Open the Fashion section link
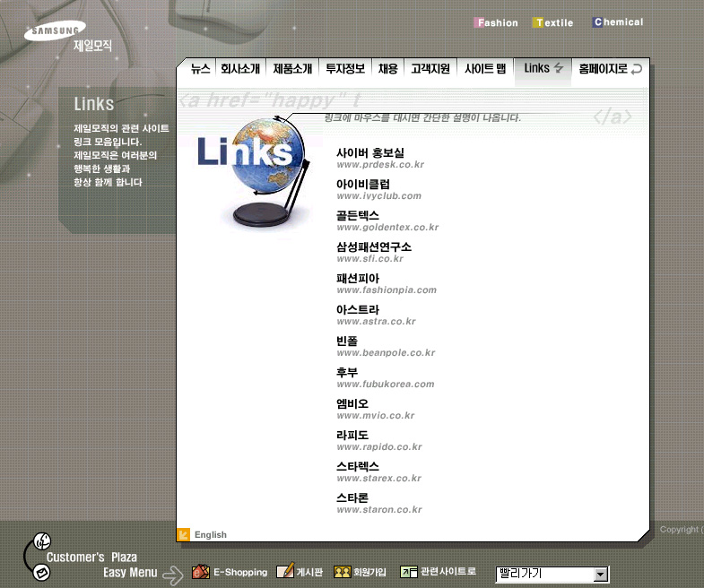Screen dimensions: 704x588 coord(496,22)
